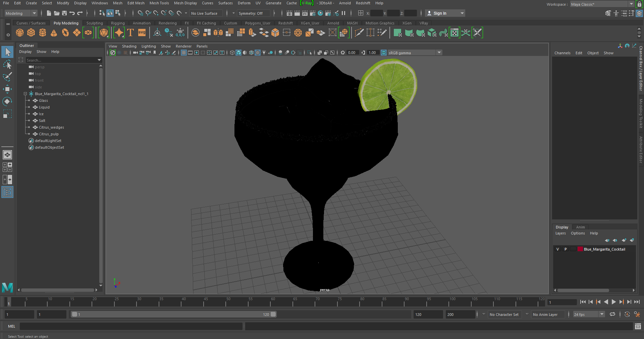Click the Select Tool arrow icon
The height and width of the screenshot is (339, 644).
coord(7,52)
